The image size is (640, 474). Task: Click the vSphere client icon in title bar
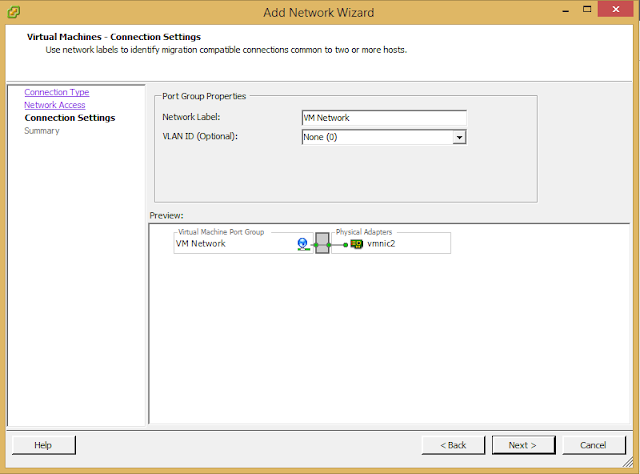pyautogui.click(x=13, y=12)
